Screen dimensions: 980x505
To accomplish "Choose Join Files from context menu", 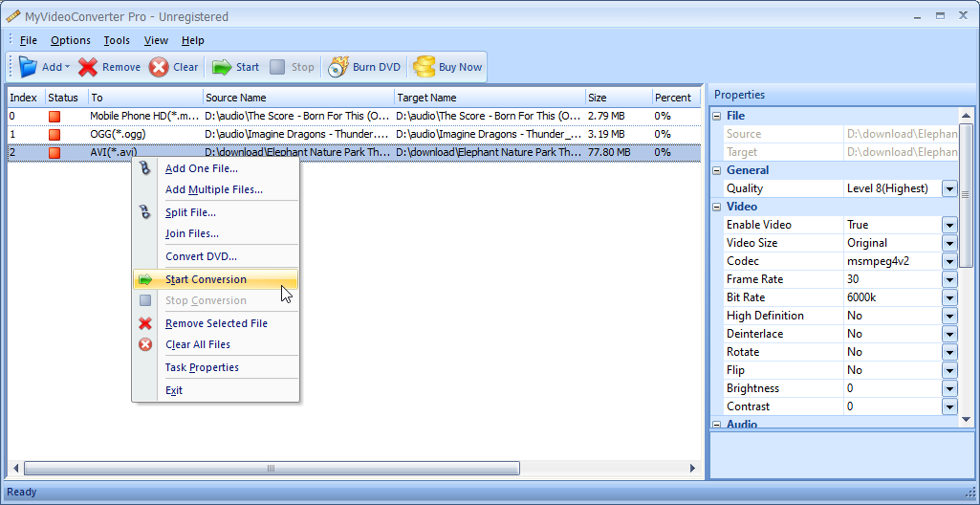I will click(x=216, y=233).
